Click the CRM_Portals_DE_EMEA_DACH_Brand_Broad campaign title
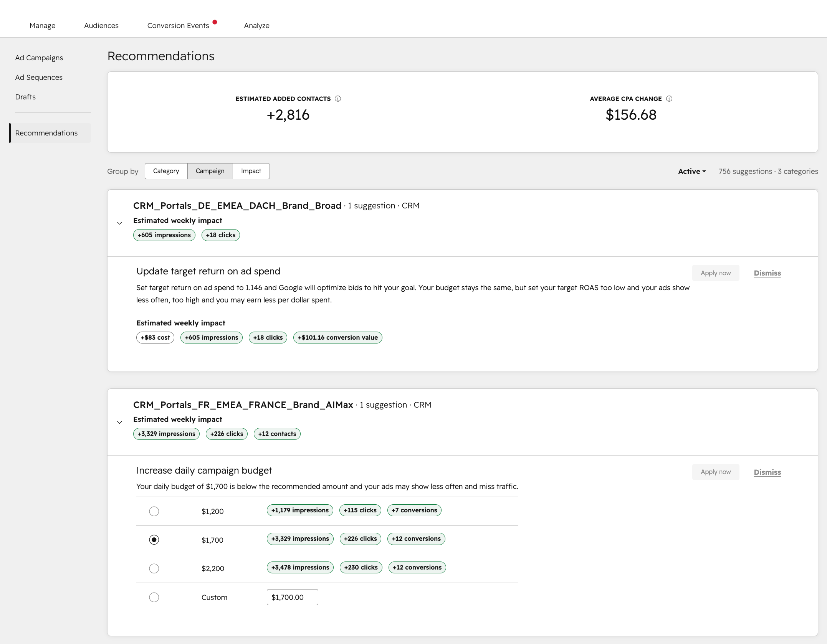Screen dimensions: 827x644 237,205
